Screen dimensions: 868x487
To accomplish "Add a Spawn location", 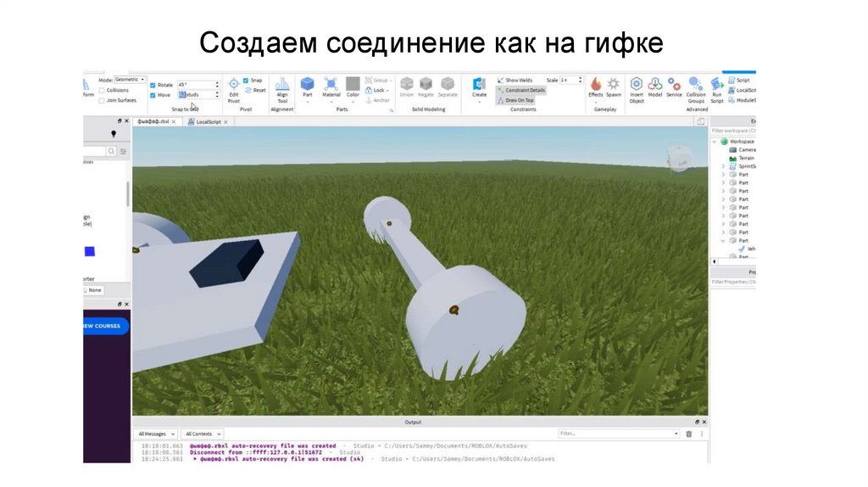I will pos(614,87).
